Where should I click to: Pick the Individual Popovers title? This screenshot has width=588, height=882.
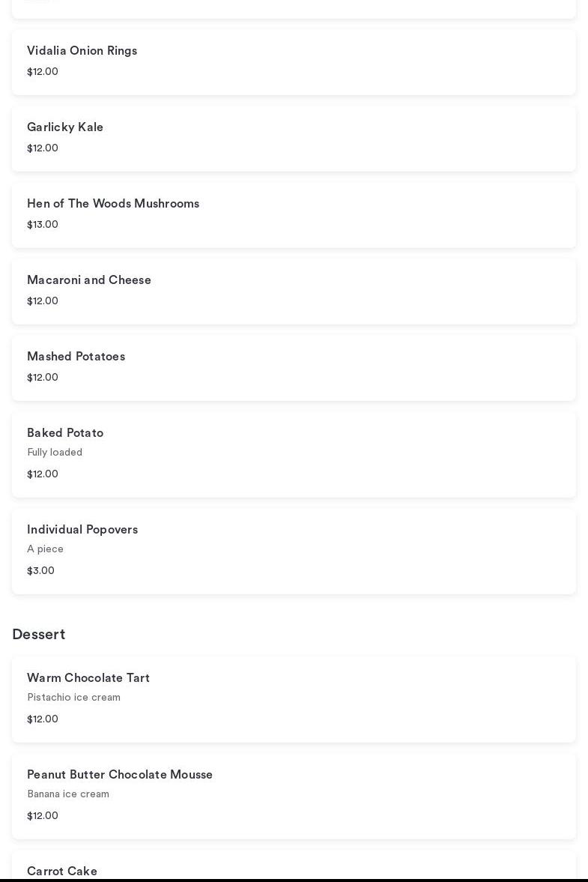[82, 530]
